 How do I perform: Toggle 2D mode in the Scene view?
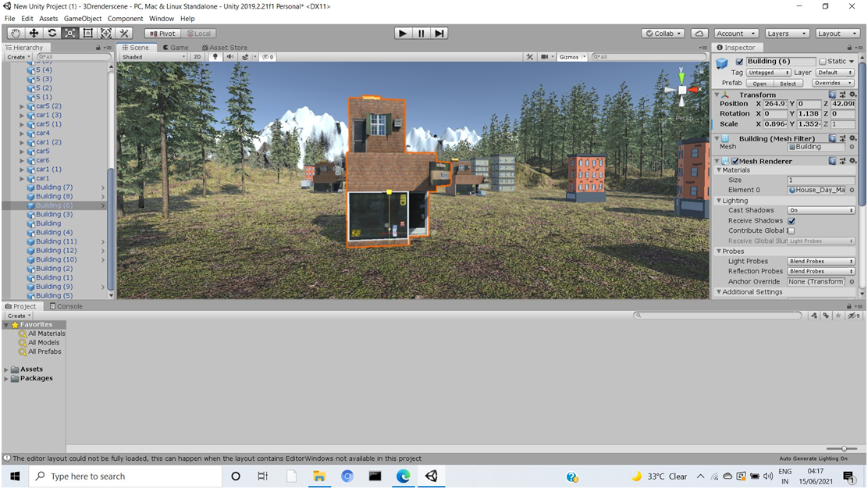197,56
